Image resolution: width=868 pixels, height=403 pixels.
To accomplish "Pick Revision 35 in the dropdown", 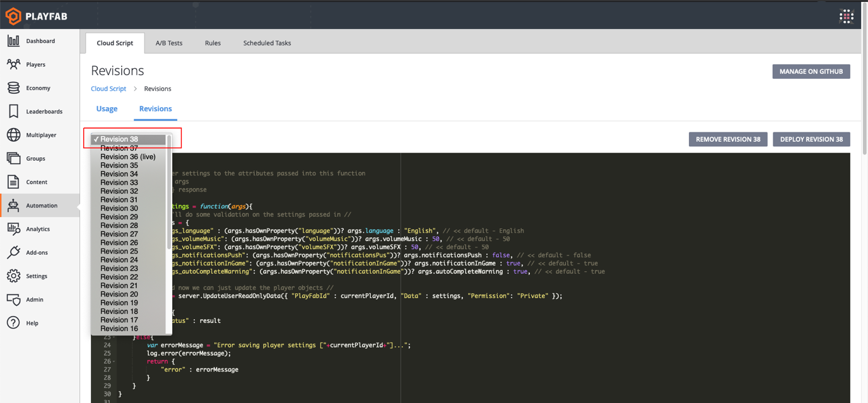I will click(x=128, y=165).
